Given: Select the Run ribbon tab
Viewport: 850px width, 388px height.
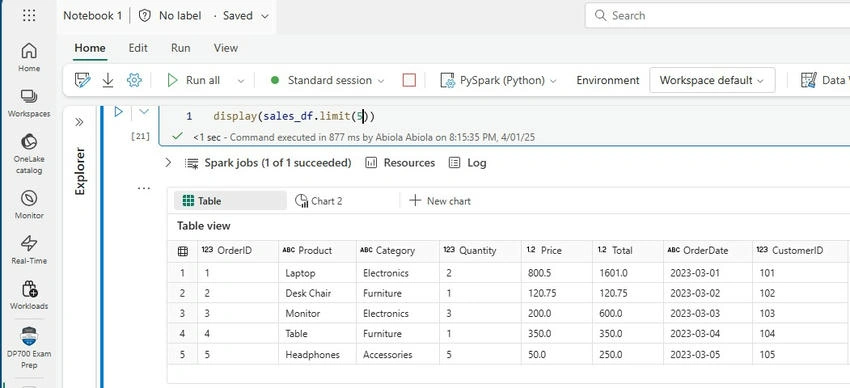Looking at the screenshot, I should (x=181, y=48).
